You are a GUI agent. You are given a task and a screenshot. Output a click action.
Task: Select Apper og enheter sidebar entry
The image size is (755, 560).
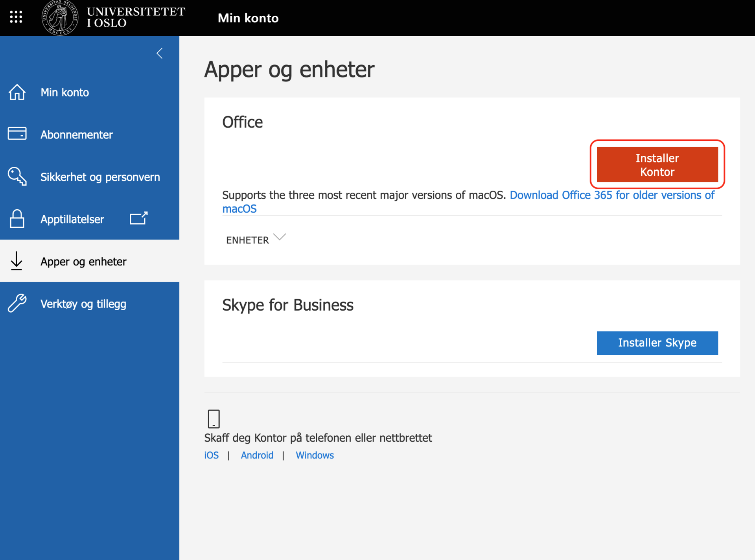90,261
